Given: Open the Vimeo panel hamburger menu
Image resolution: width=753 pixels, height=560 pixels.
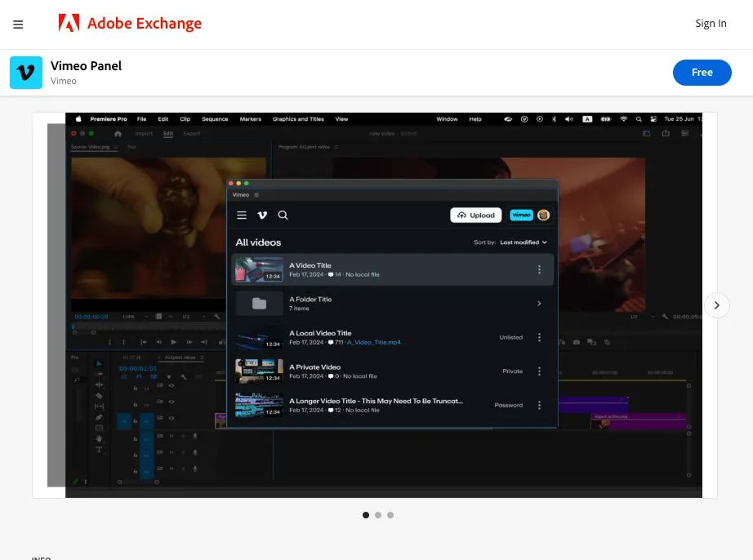Looking at the screenshot, I should (242, 215).
